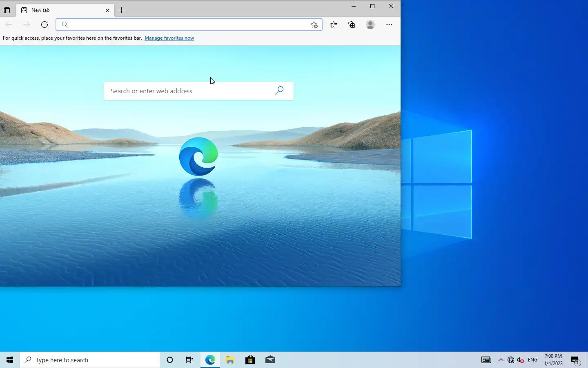Viewport: 588px width, 368px height.
Task: Focus the Edge address bar
Action: point(189,25)
